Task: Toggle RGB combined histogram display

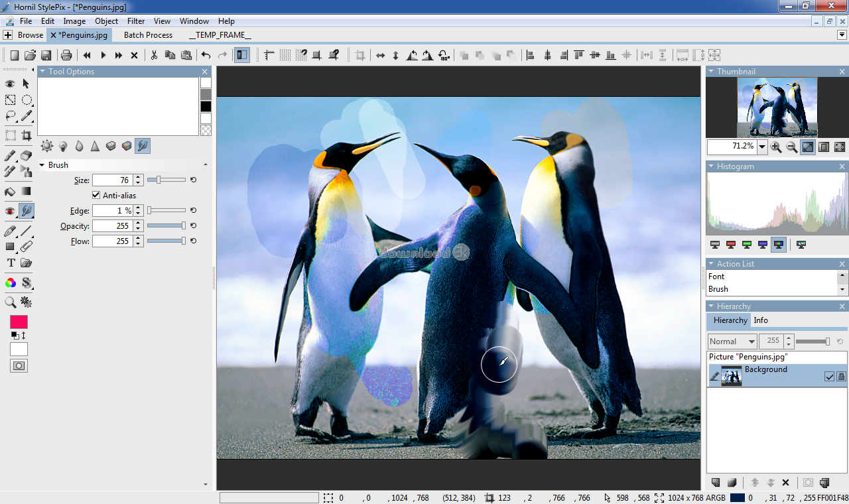Action: [779, 245]
